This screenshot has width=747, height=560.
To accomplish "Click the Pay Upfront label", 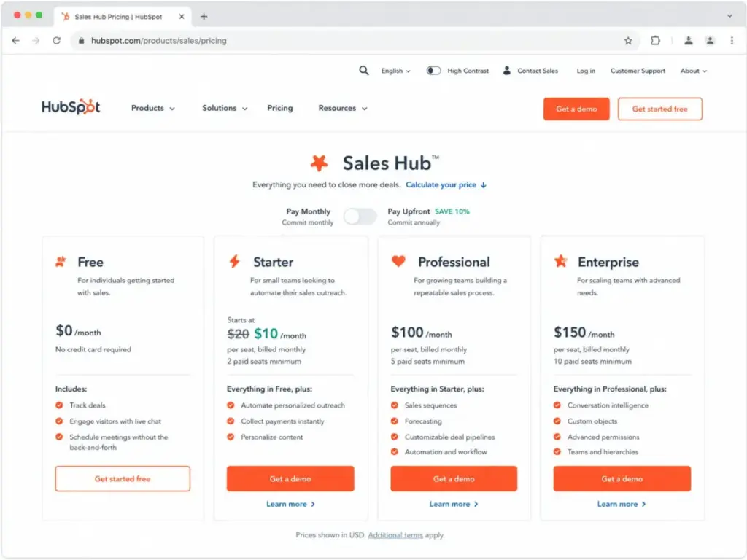I will point(409,211).
